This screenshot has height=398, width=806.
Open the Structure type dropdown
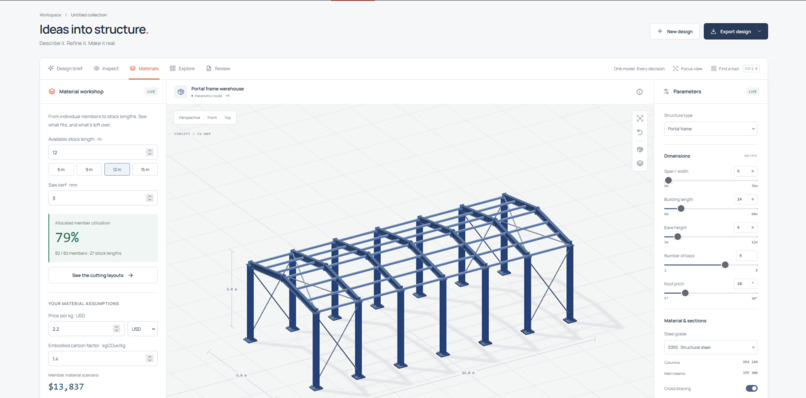click(x=710, y=129)
